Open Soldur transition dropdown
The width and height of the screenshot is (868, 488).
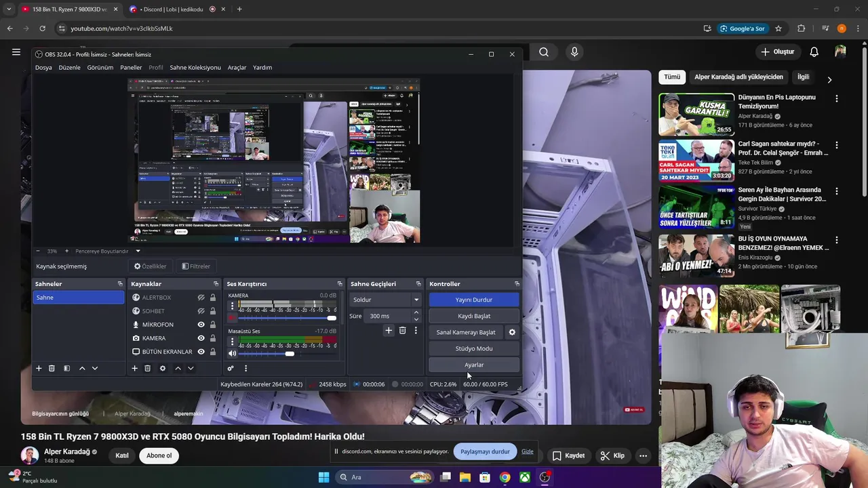387,300
